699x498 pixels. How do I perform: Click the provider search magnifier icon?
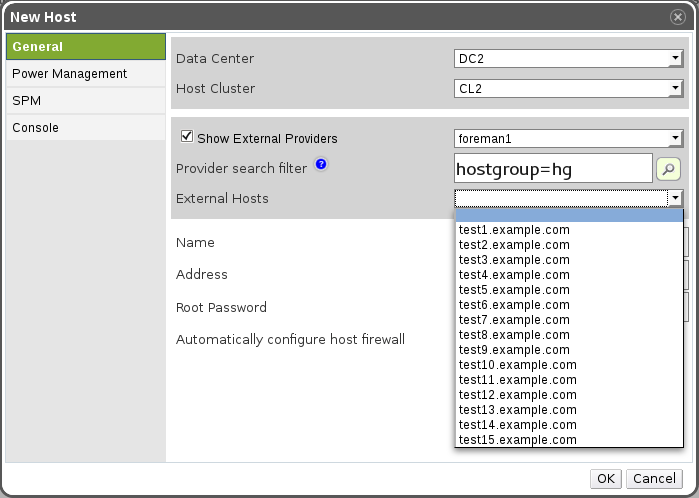[668, 169]
